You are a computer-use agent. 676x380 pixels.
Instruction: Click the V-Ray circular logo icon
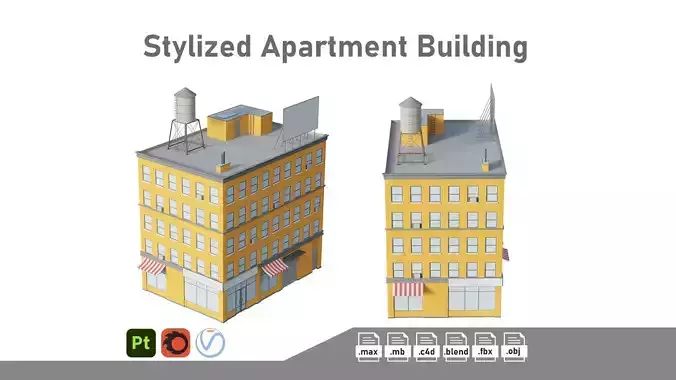pos(210,343)
